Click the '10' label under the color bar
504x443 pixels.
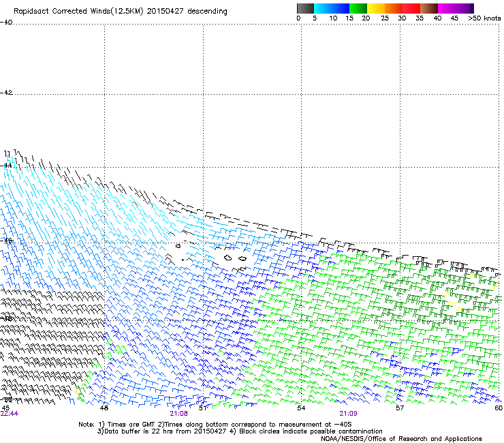(x=333, y=18)
